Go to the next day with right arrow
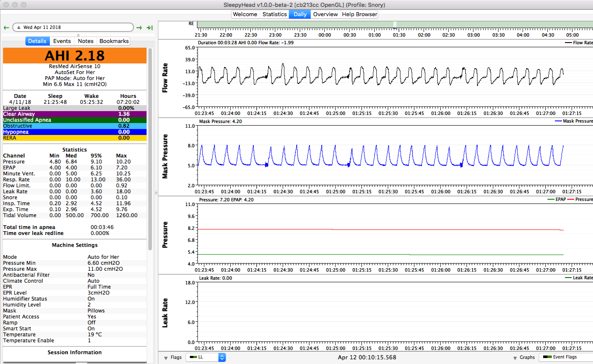Image resolution: width=593 pixels, height=364 pixels. [139, 27]
